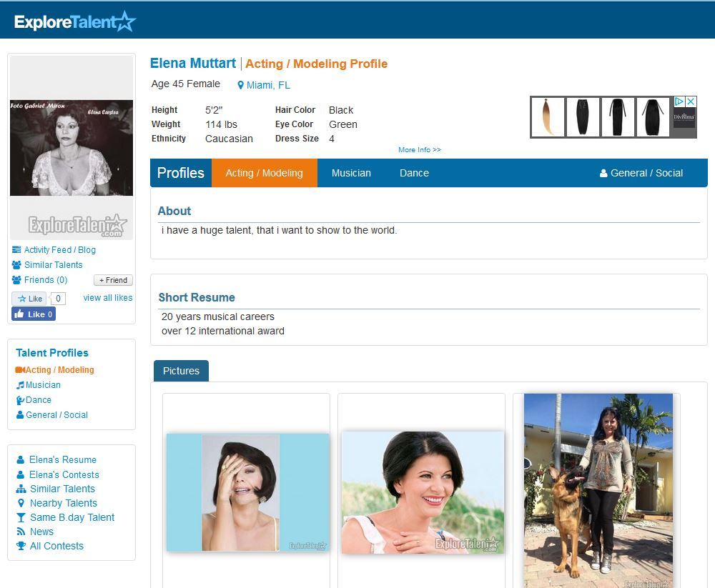Click the Nearby Talents map pin icon

[x=21, y=503]
